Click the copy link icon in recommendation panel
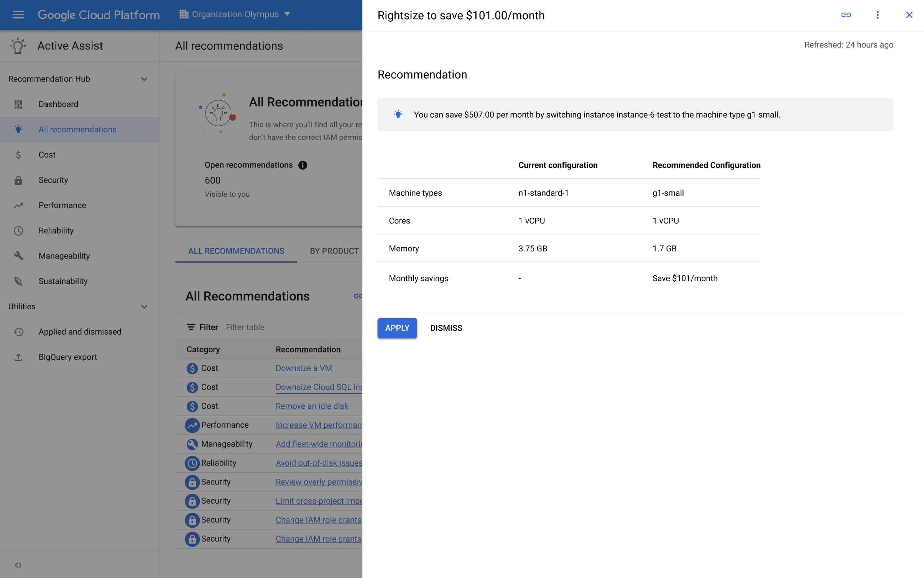Image resolution: width=924 pixels, height=578 pixels. coord(845,15)
